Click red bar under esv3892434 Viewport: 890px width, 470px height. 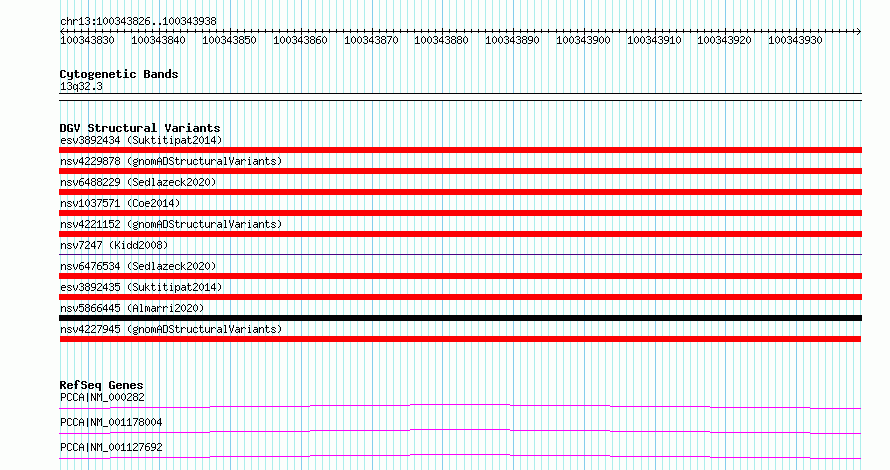(460, 150)
